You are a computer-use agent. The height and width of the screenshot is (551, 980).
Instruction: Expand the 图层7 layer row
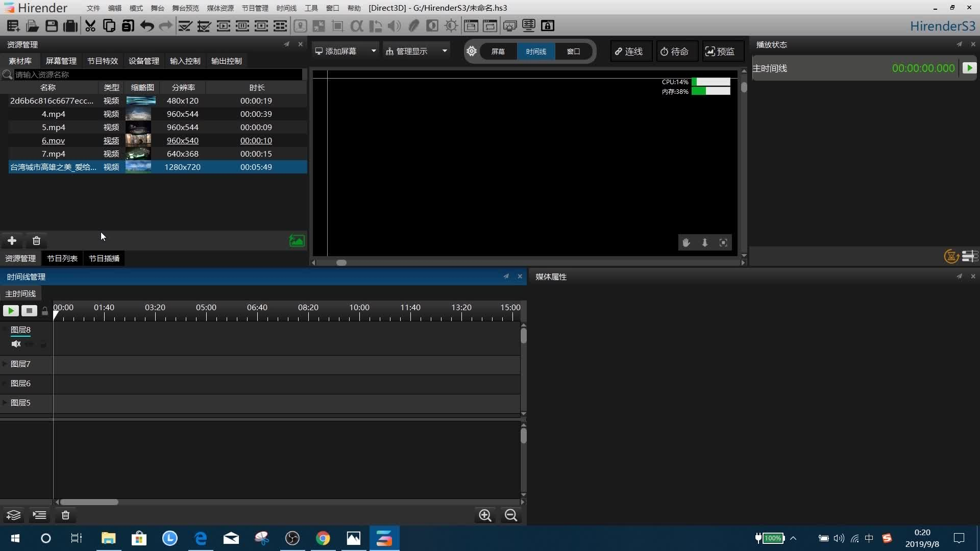click(x=5, y=364)
